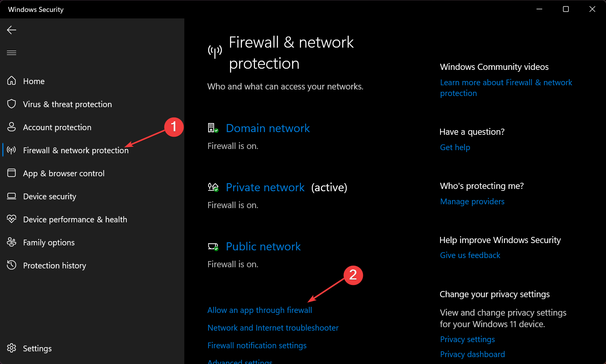Select Firewall & network protection menu item
The width and height of the screenshot is (606, 364).
point(76,150)
